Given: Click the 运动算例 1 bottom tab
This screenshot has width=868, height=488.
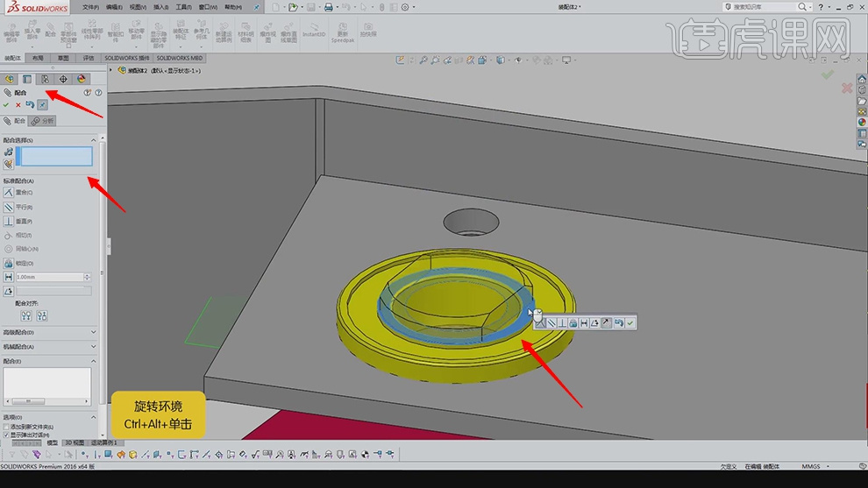Looking at the screenshot, I should 103,443.
